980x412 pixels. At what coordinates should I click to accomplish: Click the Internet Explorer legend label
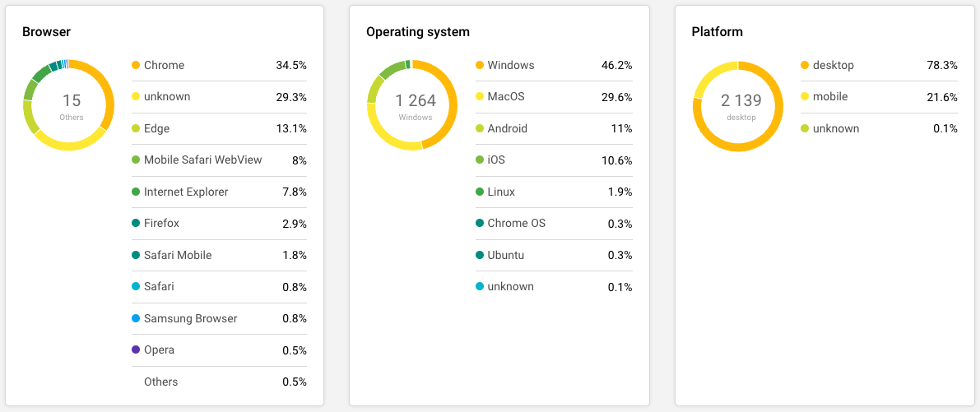pyautogui.click(x=186, y=192)
